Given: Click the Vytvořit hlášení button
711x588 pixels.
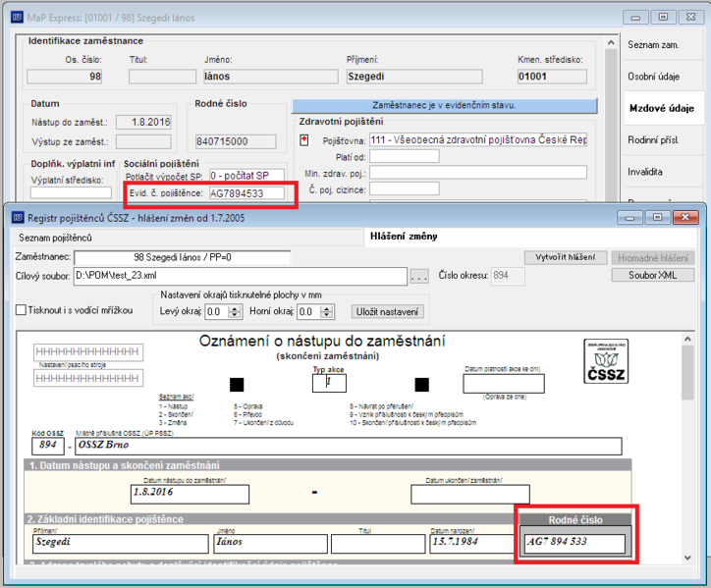Looking at the screenshot, I should coord(566,257).
